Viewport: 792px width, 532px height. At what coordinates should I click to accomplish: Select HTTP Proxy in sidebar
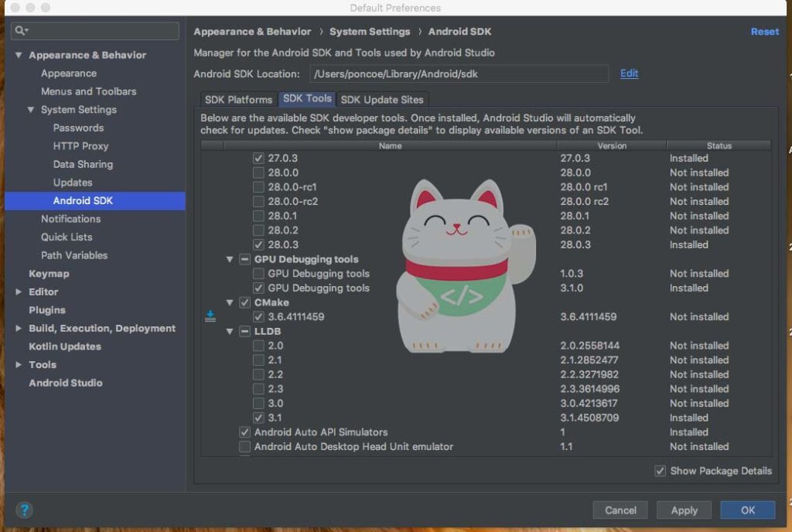click(x=80, y=146)
